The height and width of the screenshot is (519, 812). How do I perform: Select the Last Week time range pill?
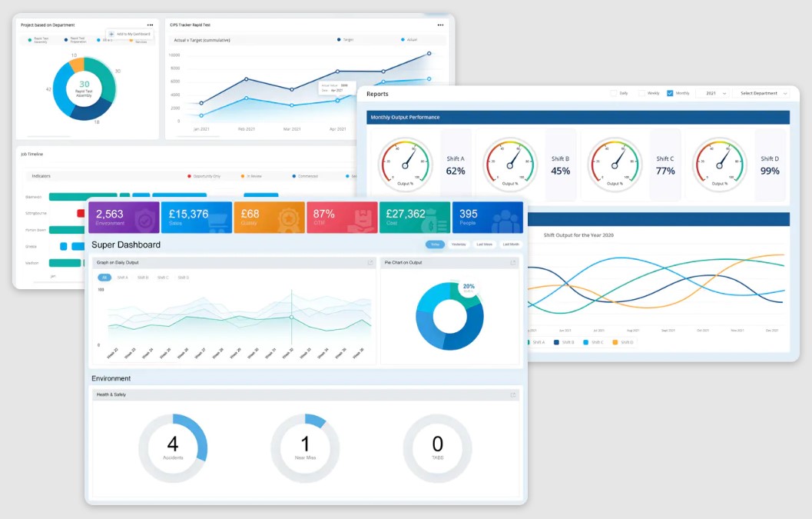point(485,245)
